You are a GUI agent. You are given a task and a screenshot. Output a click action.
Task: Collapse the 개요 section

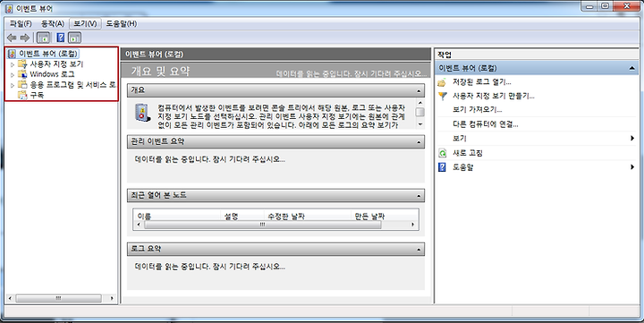[x=419, y=91]
